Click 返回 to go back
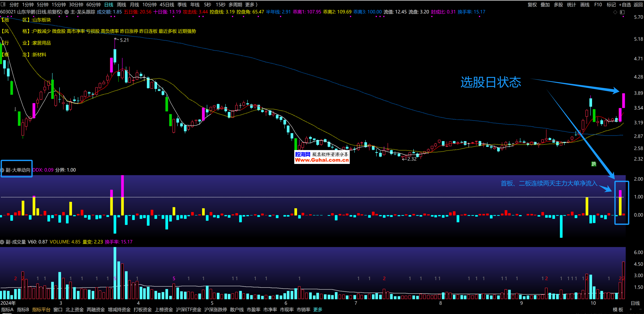Viewport: 644px width, 314px height. point(638,5)
